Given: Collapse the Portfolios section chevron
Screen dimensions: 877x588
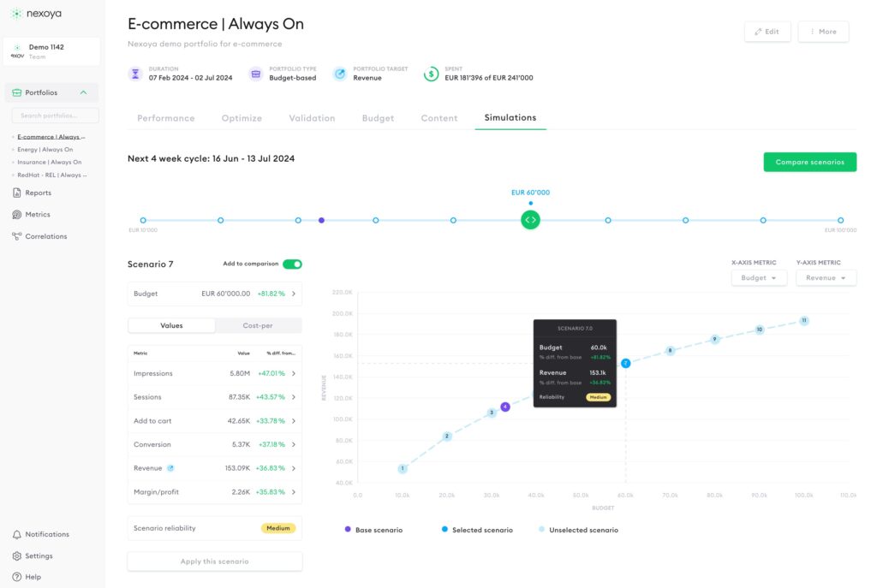Looking at the screenshot, I should 83,92.
